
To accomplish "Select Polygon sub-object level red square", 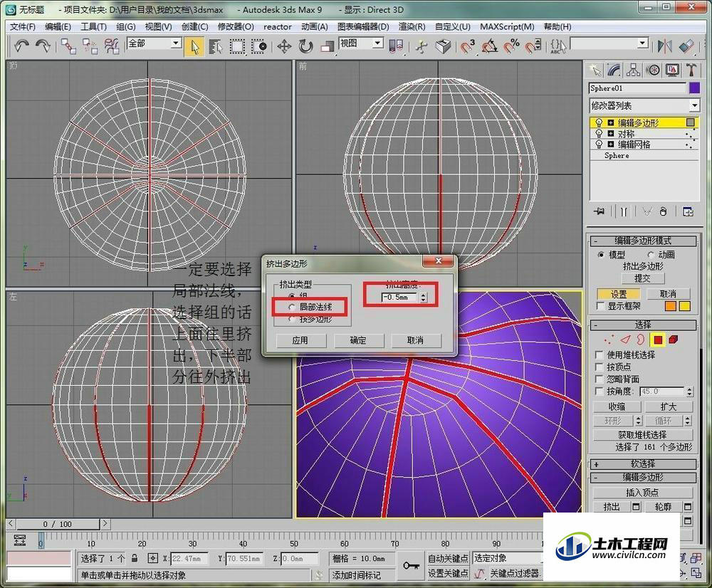I will pyautogui.click(x=658, y=340).
